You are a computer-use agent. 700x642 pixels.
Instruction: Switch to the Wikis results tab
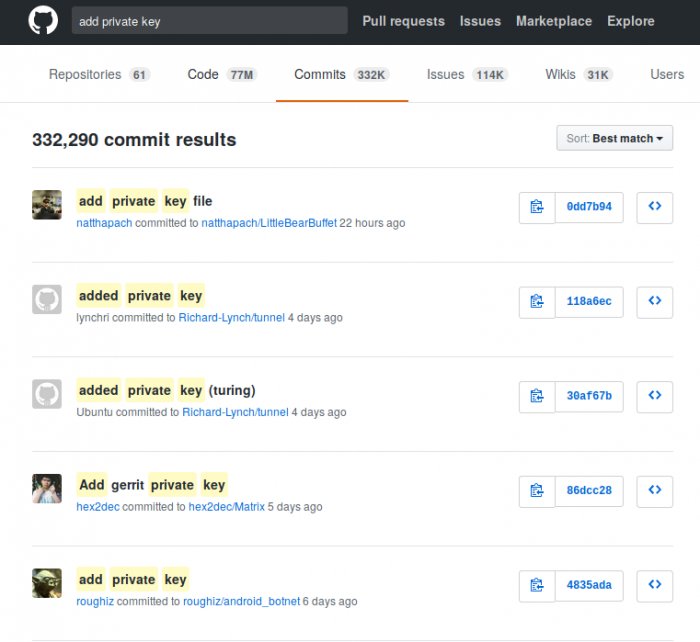(579, 75)
